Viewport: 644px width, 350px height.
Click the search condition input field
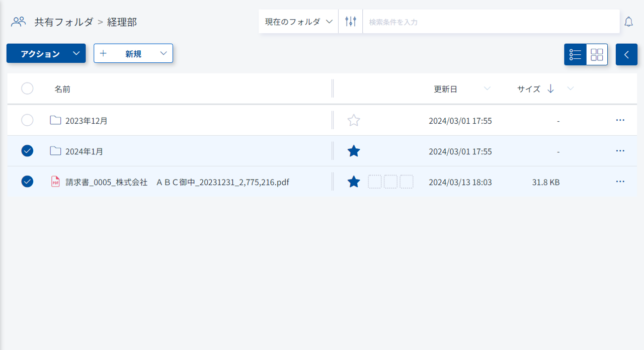click(491, 22)
